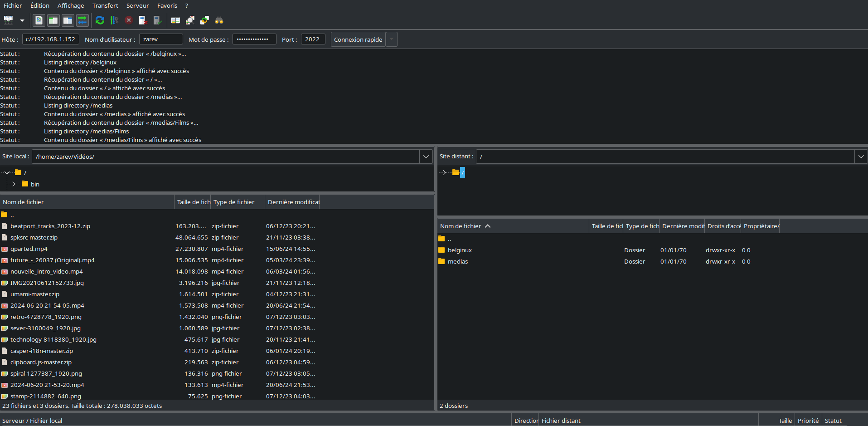Open the medias folder on the remote site
Viewport: 868px width, 426px height.
pos(458,261)
